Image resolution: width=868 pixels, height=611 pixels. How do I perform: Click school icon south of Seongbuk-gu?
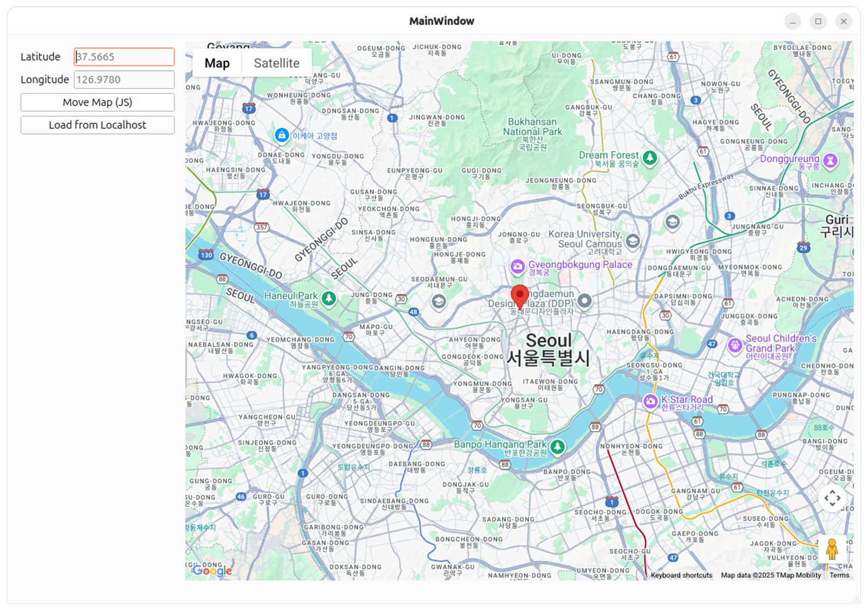672,222
